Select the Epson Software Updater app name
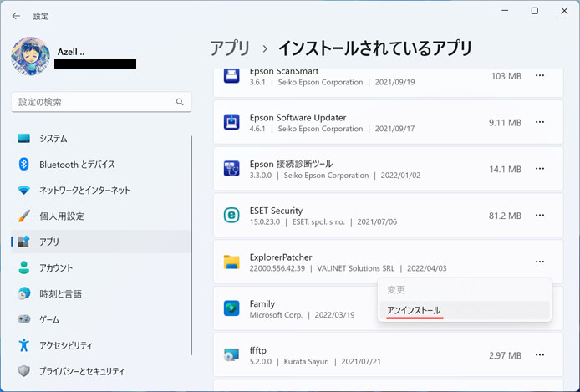Image resolution: width=580 pixels, height=392 pixels. click(298, 118)
